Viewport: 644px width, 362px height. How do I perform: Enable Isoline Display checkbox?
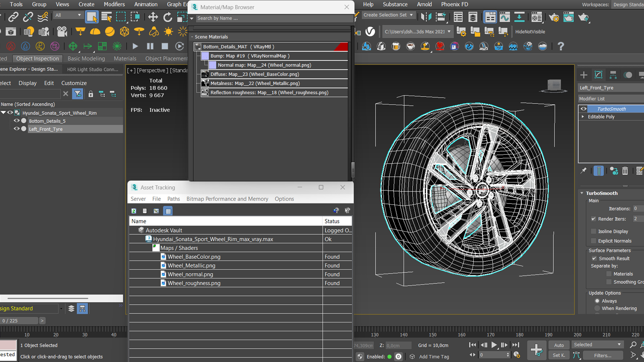click(x=593, y=231)
